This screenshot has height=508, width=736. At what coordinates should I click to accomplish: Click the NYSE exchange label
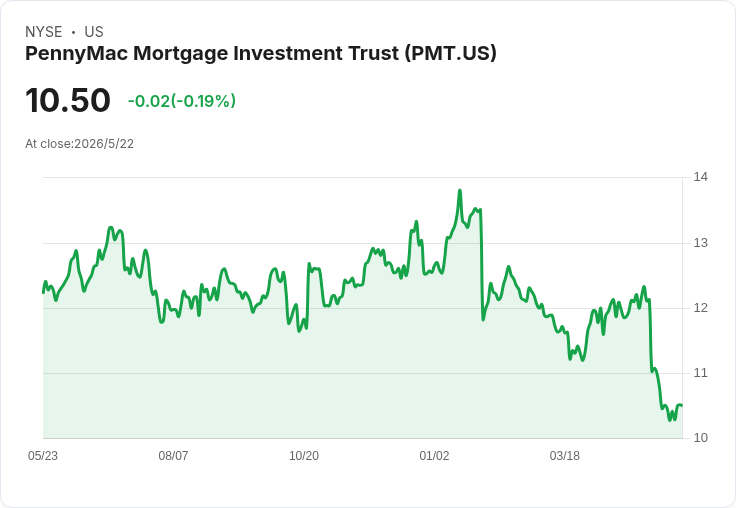[x=44, y=32]
